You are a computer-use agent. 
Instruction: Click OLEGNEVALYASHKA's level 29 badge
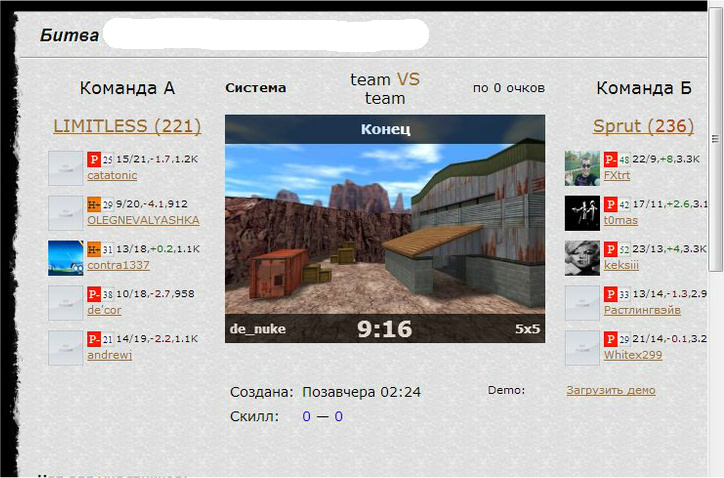[107, 205]
